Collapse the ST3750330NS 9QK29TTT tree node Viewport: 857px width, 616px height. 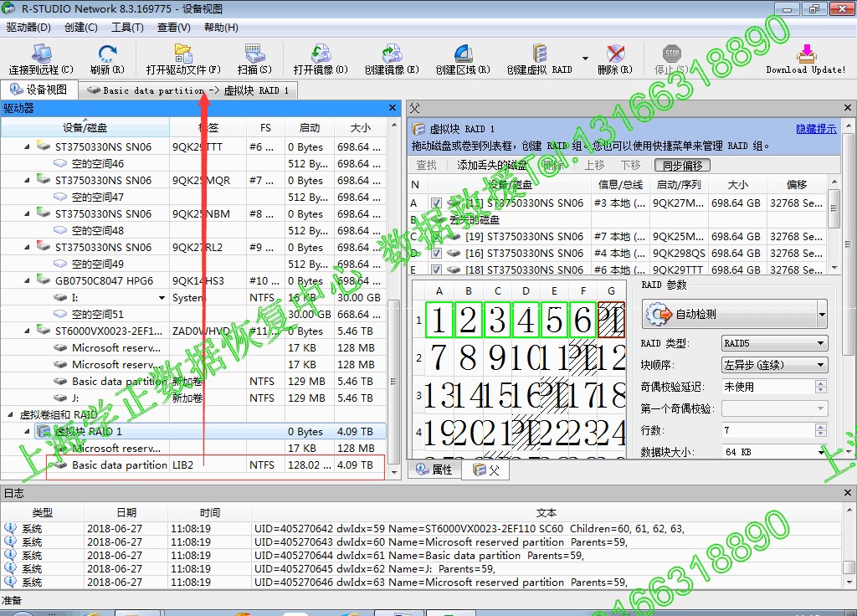[27, 146]
